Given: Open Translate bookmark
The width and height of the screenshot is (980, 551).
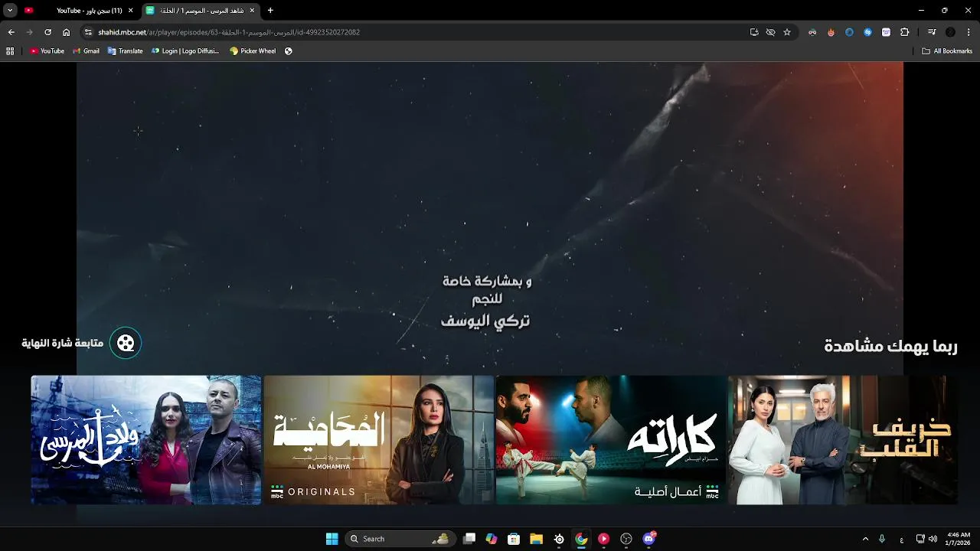Looking at the screenshot, I should pos(125,51).
